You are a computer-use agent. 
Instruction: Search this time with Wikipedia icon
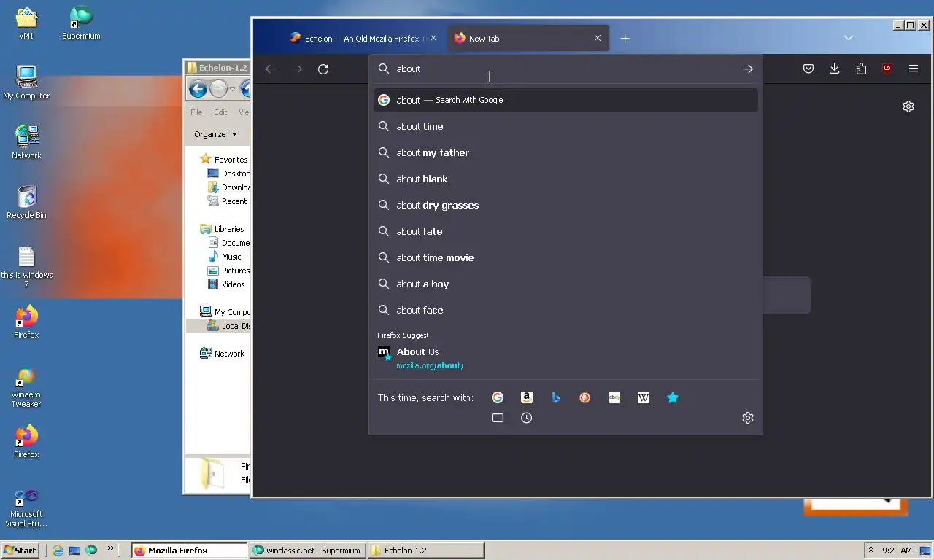(644, 397)
